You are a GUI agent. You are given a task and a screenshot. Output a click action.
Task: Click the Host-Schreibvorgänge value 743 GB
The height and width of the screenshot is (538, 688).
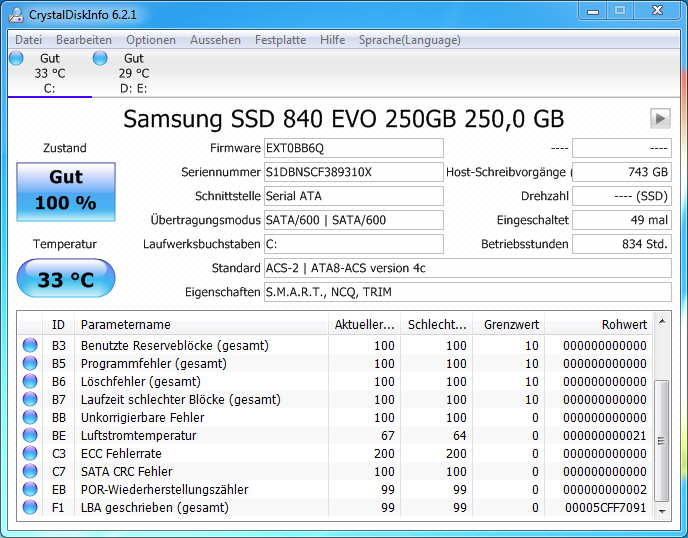coord(622,172)
